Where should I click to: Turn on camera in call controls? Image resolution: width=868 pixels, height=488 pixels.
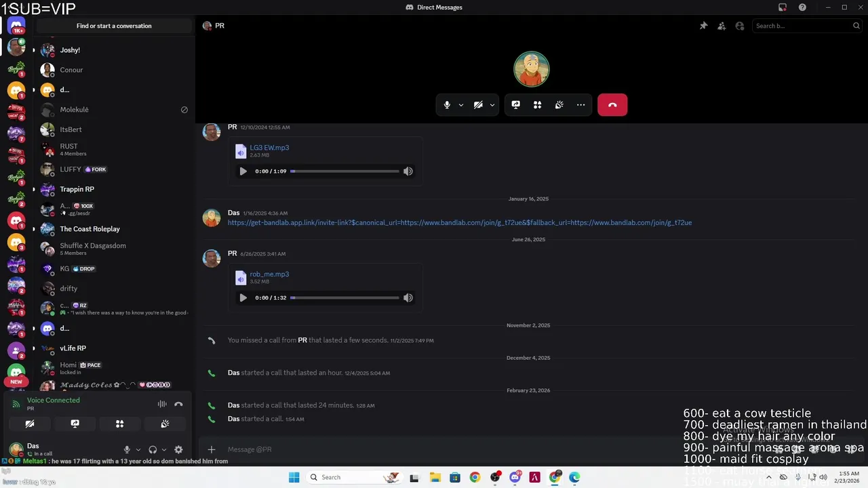[x=478, y=105]
